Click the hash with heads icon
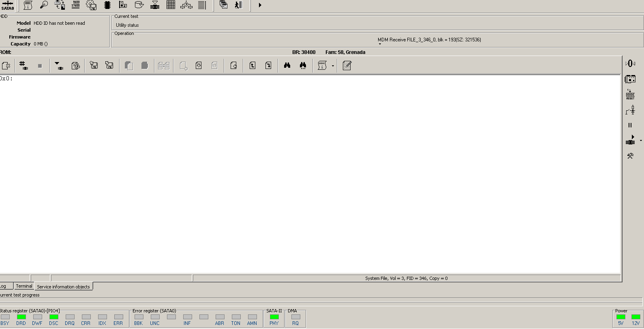Image resolution: width=644 pixels, height=329 pixels. [x=24, y=65]
